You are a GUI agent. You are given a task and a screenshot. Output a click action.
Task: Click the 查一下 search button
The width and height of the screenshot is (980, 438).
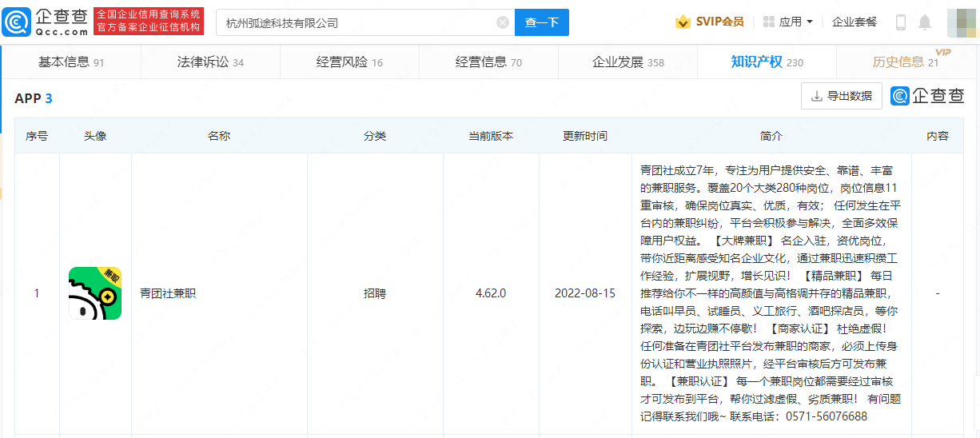click(542, 22)
